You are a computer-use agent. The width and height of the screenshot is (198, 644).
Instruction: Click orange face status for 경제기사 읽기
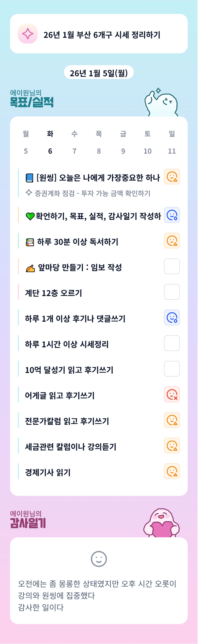point(172,471)
